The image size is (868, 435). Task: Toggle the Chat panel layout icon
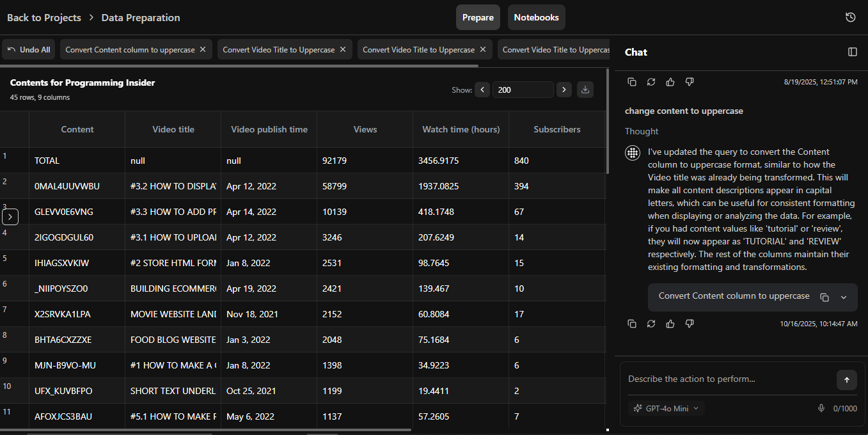click(852, 52)
